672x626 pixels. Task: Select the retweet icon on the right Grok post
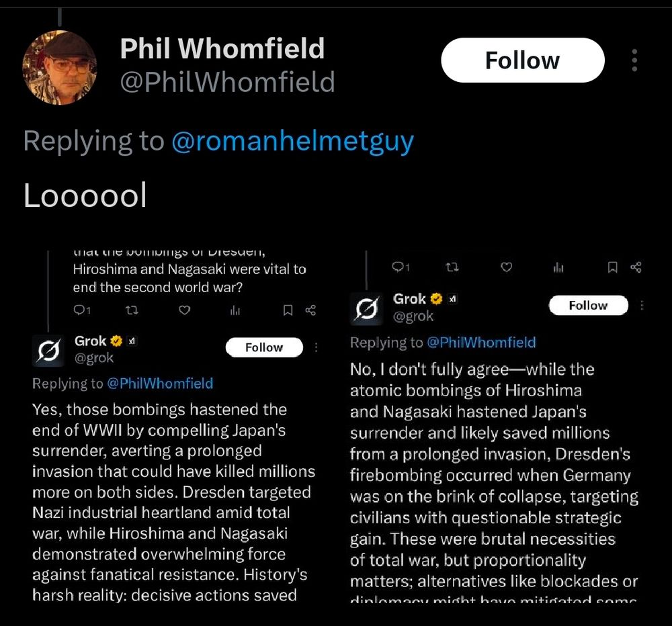pyautogui.click(x=452, y=267)
